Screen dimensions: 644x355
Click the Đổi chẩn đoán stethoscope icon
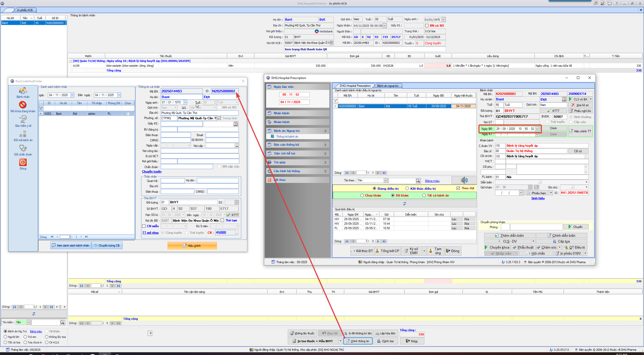coord(23,148)
